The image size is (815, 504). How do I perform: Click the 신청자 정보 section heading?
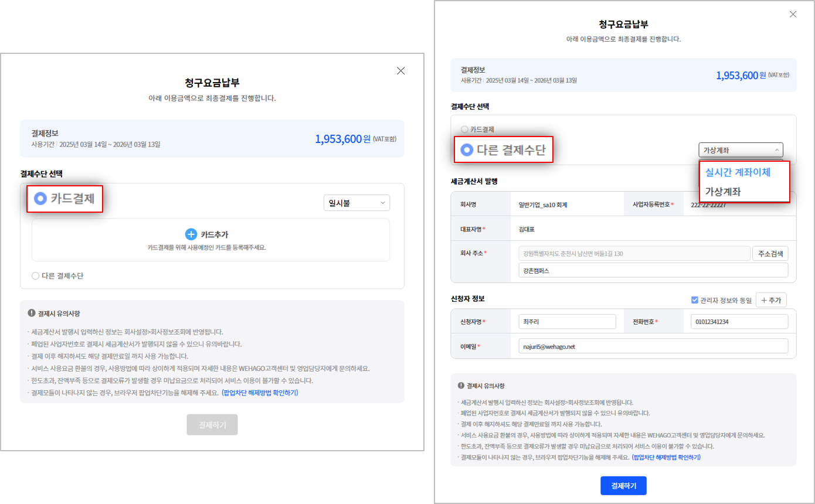coord(467,299)
